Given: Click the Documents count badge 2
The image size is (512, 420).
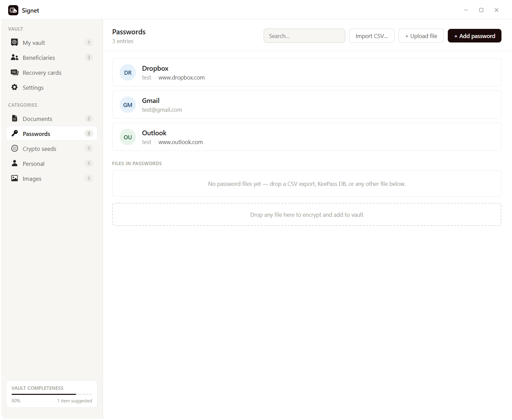Looking at the screenshot, I should [x=89, y=119].
